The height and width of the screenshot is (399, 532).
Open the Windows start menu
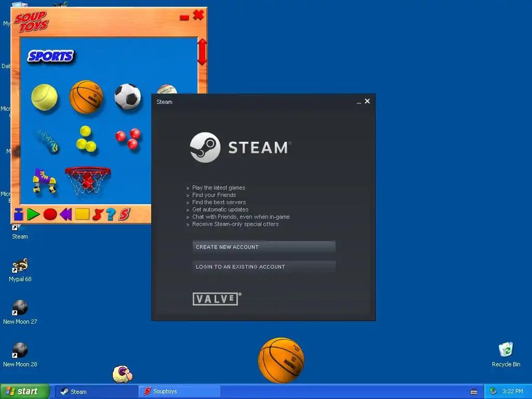(24, 391)
